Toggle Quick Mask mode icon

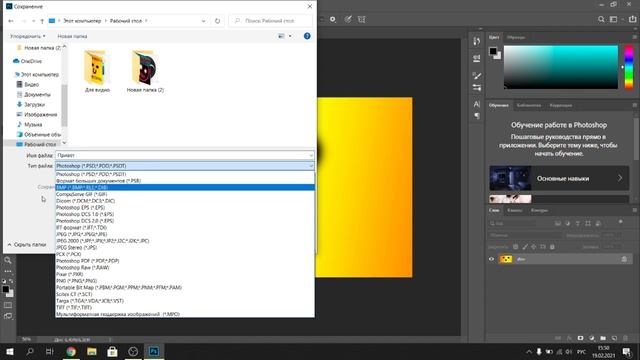[x=8, y=305]
